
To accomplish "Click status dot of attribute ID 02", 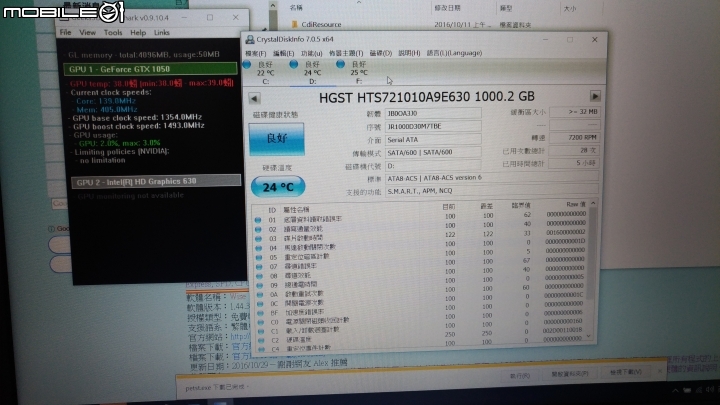I will click(x=258, y=229).
